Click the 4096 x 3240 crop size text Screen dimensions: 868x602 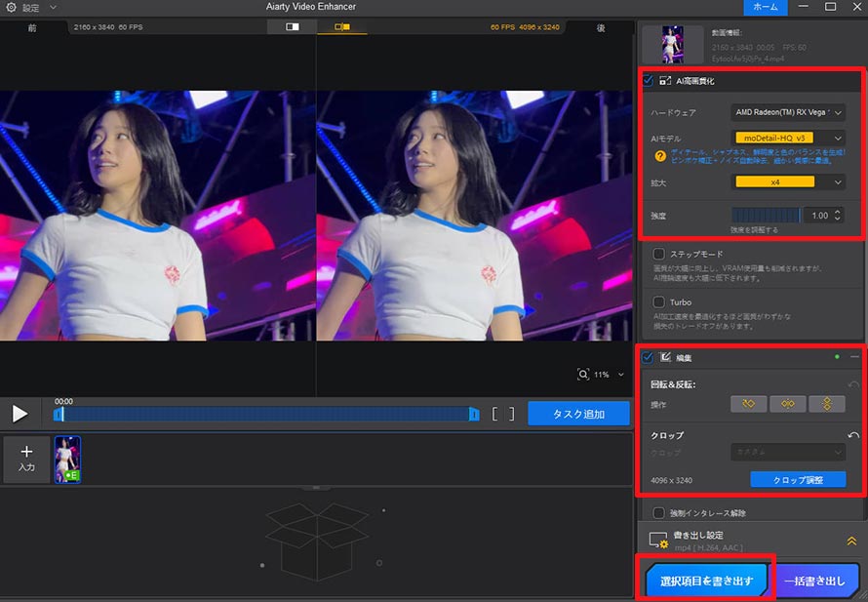pos(672,480)
